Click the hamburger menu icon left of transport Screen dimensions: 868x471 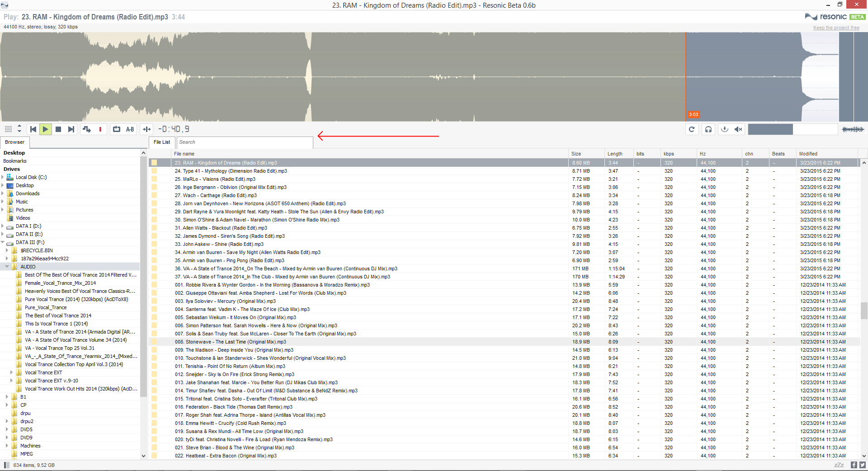[x=8, y=129]
